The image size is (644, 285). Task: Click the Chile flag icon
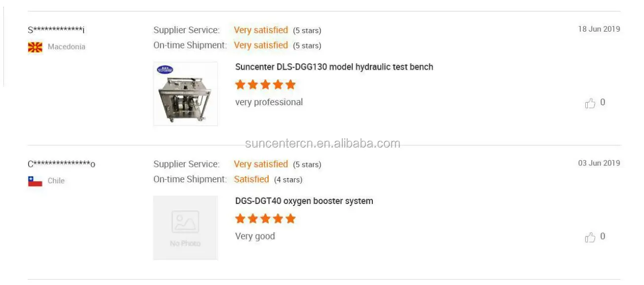35,181
